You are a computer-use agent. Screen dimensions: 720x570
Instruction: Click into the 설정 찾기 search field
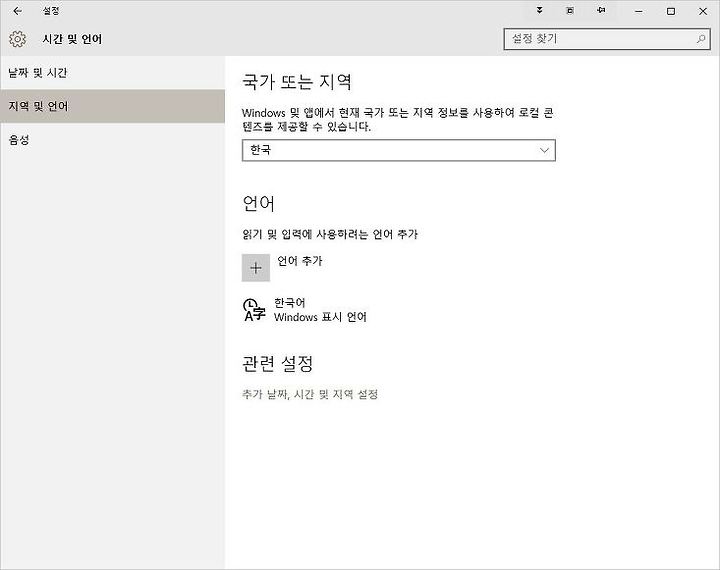pos(607,39)
